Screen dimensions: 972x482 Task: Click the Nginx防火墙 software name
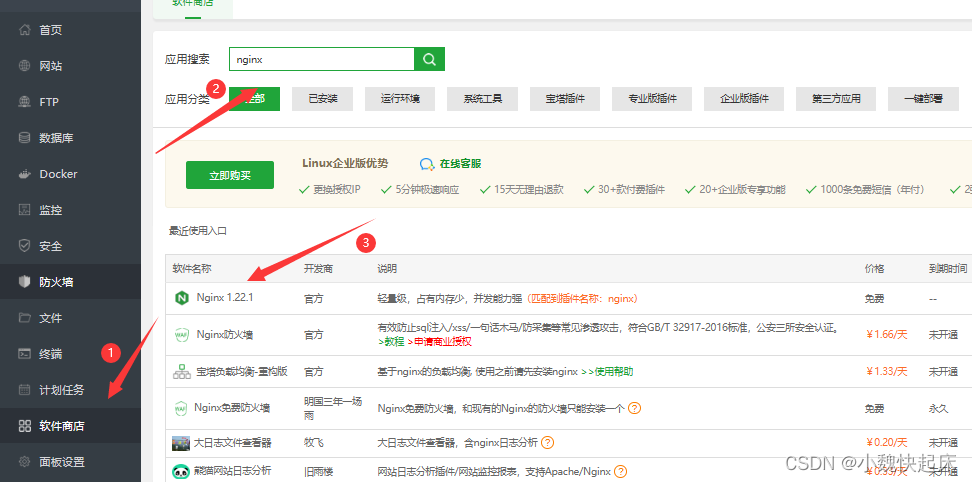coord(224,335)
